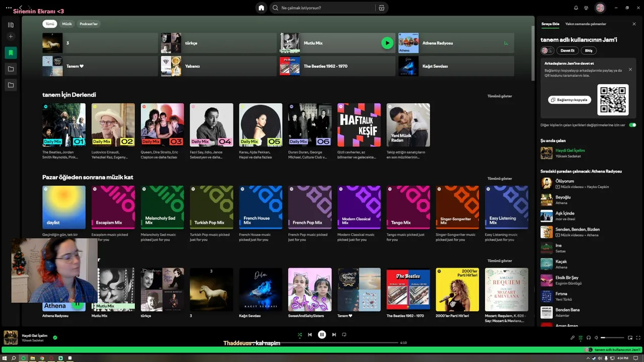
Task: Select the Tümü filter chip
Action: tap(50, 24)
